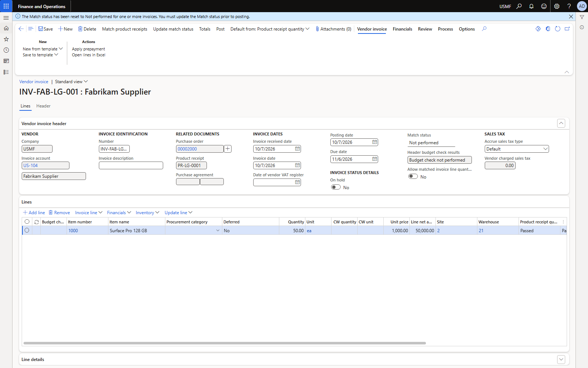This screenshot has height=368, width=588.
Task: Toggle the On hold switch
Action: click(x=336, y=187)
